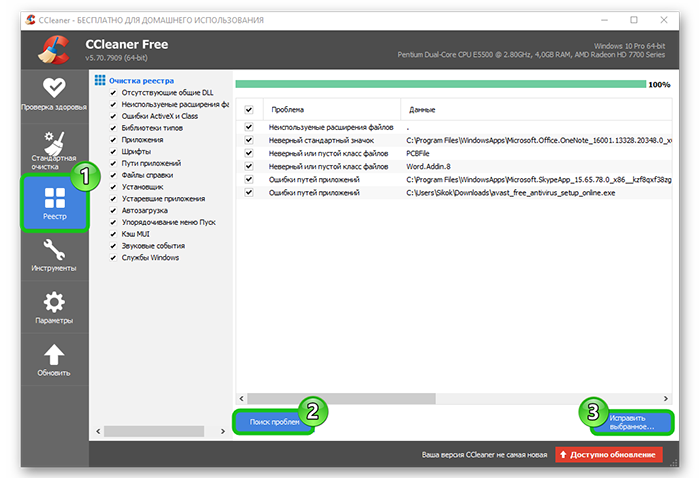
Task: Toggle Устаревшие приложения checkbox
Action: [x=113, y=199]
